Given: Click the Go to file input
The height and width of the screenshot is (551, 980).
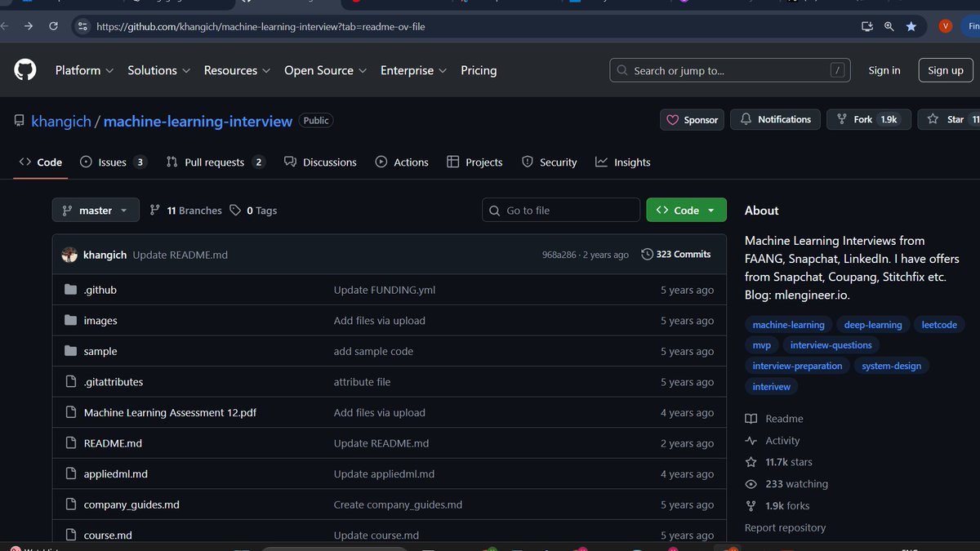Looking at the screenshot, I should (561, 210).
